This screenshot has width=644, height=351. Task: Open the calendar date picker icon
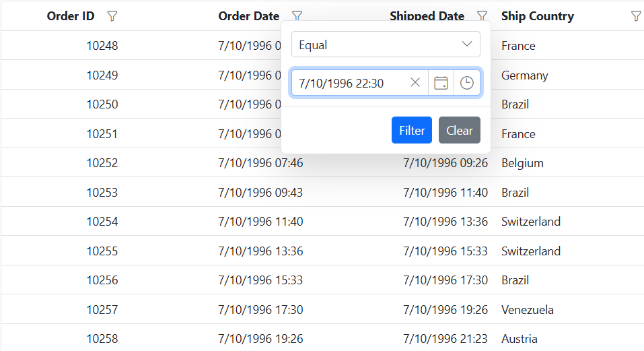coord(441,83)
